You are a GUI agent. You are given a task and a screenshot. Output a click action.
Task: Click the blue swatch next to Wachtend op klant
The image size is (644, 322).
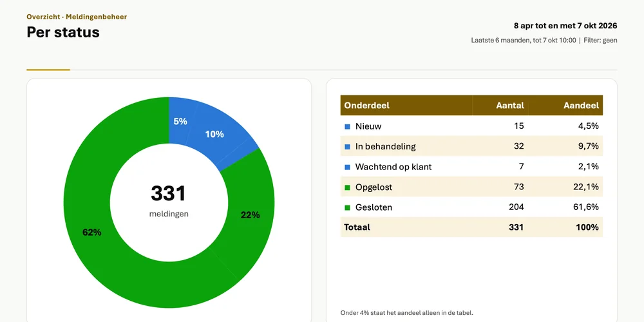point(347,167)
